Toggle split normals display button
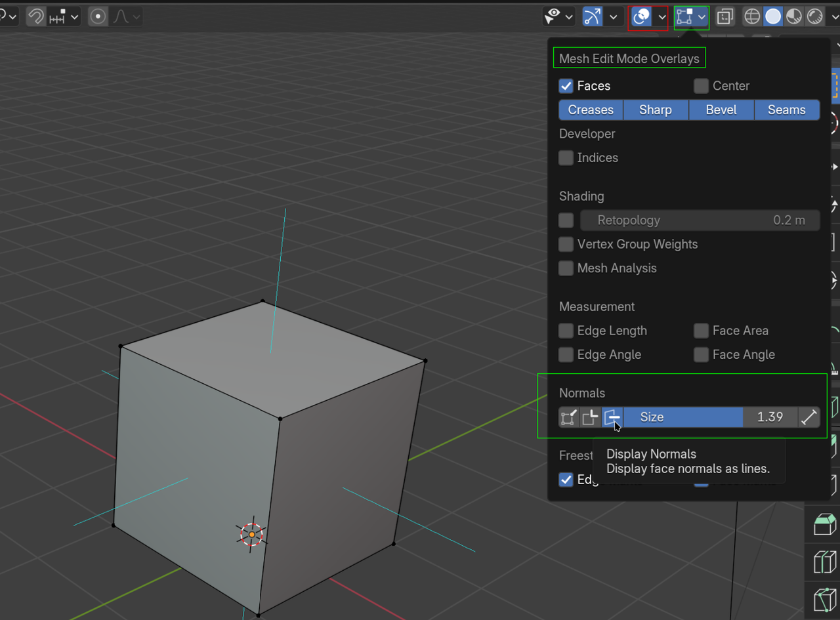The height and width of the screenshot is (620, 840). [590, 417]
